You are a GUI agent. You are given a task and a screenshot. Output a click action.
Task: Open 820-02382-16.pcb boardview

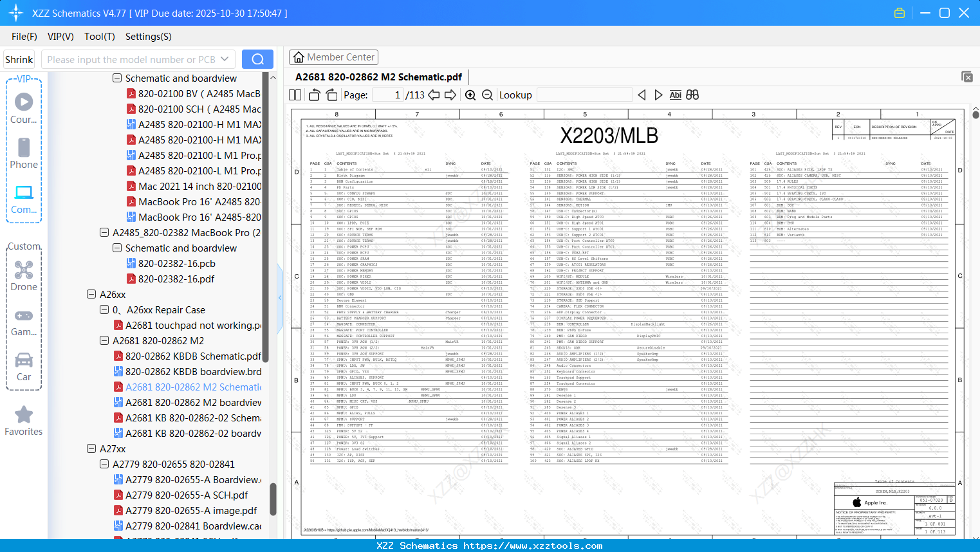click(171, 263)
